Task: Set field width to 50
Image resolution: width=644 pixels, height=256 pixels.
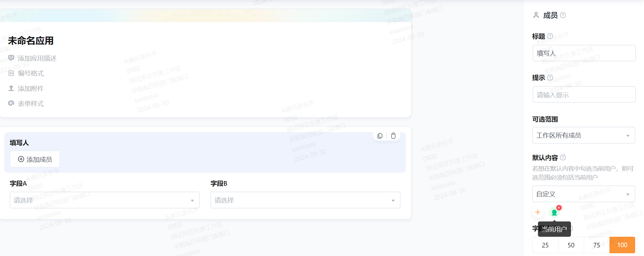Action: pyautogui.click(x=571, y=245)
